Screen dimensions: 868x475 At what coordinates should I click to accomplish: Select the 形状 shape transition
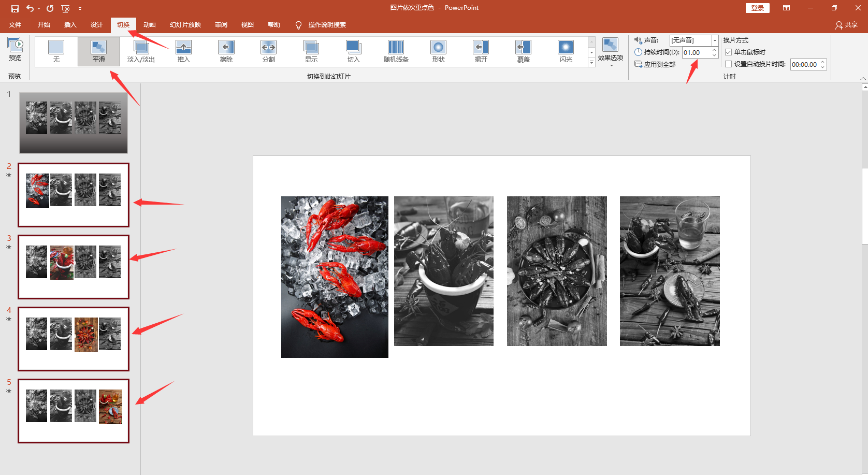point(439,51)
